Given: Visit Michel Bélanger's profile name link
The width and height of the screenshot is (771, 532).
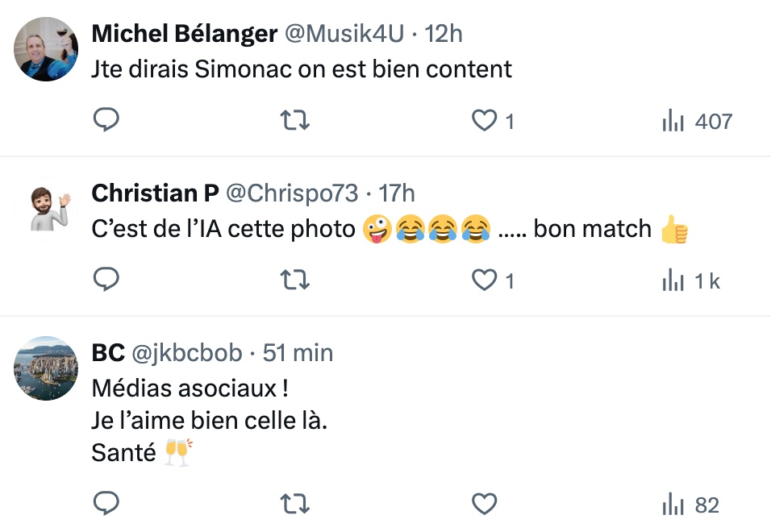Looking at the screenshot, I should (185, 34).
